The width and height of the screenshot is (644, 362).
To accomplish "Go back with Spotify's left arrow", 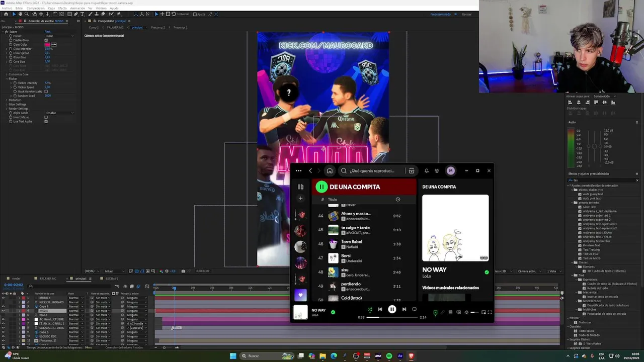I will coord(310,171).
